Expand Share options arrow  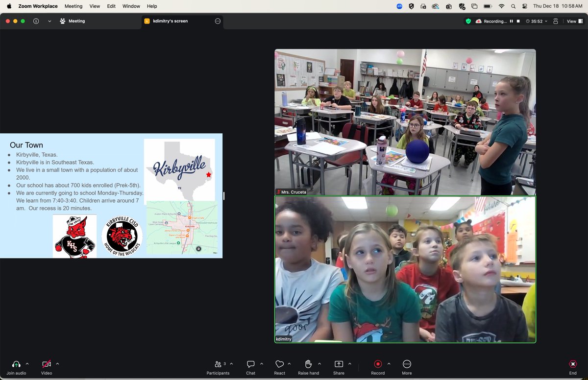[x=349, y=364]
